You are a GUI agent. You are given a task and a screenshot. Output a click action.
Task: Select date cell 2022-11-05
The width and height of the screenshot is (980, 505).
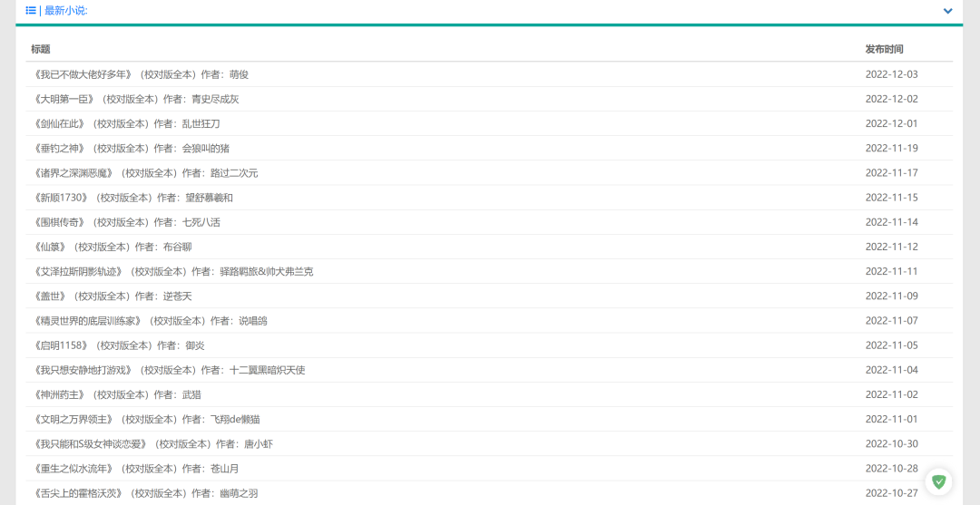tap(892, 345)
